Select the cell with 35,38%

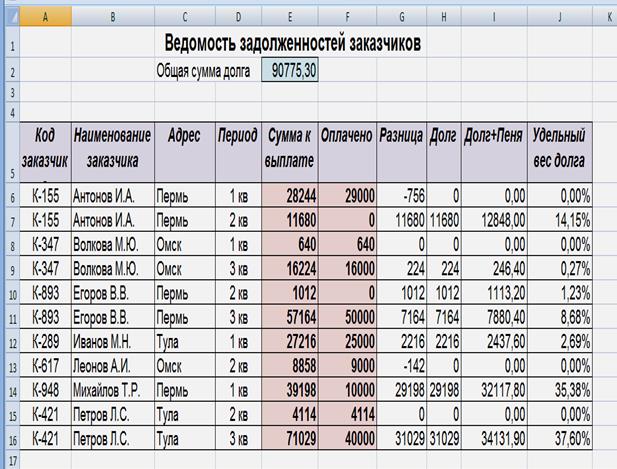560,390
